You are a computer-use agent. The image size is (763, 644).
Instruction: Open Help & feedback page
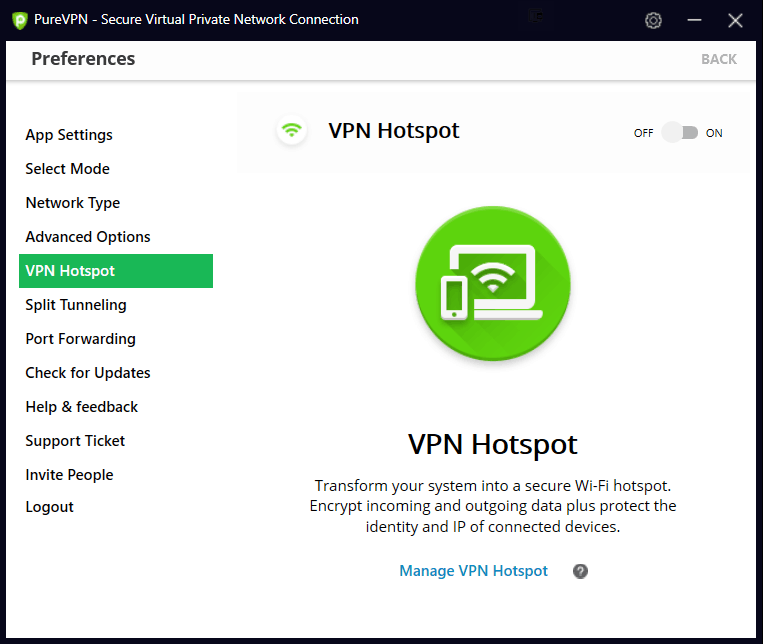point(81,407)
